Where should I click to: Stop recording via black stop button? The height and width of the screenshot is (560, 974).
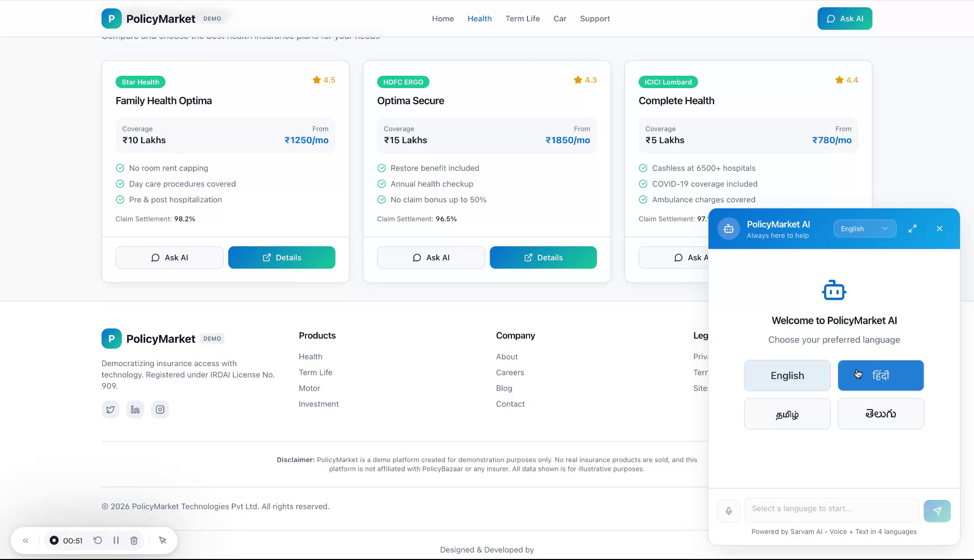[x=54, y=540]
